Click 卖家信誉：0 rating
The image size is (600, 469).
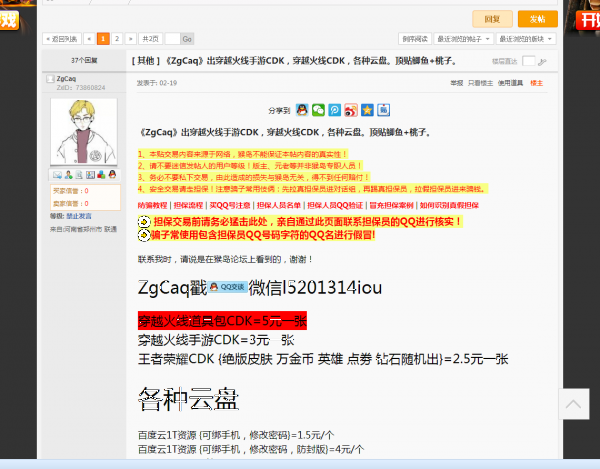[71, 204]
